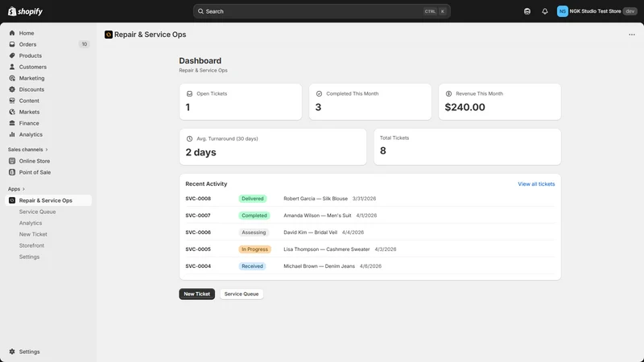Viewport: 644px width, 362px height.
Task: Click the Dashboard page heading
Action: (x=200, y=61)
